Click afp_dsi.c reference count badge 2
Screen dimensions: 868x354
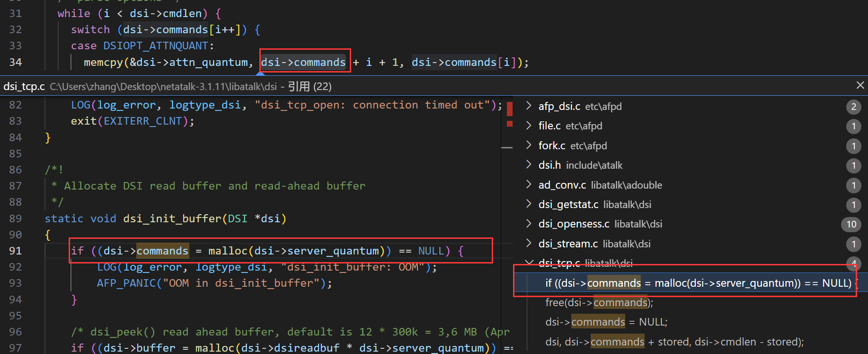point(853,106)
